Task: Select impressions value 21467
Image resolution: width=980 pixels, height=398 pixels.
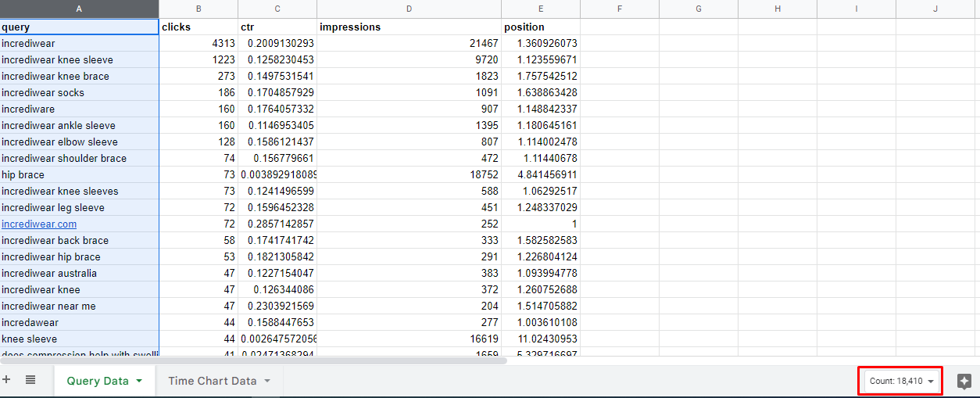Action: coord(410,43)
